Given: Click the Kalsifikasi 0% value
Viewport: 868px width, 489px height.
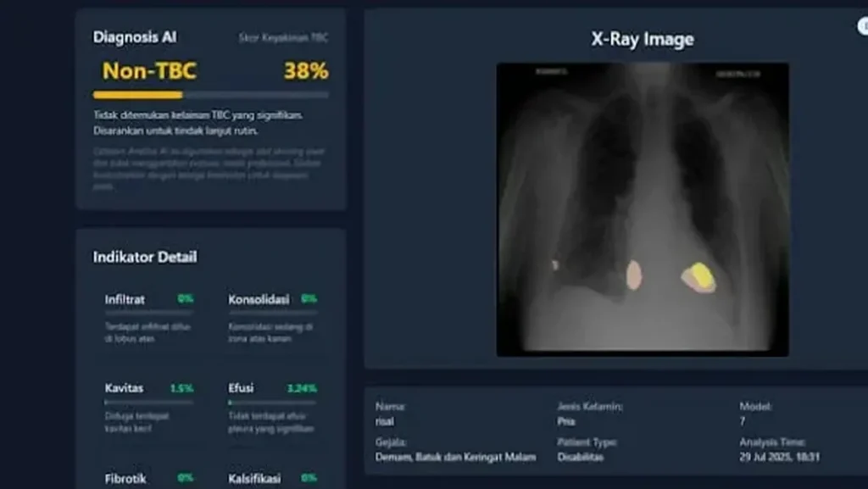Looking at the screenshot, I should [x=309, y=477].
